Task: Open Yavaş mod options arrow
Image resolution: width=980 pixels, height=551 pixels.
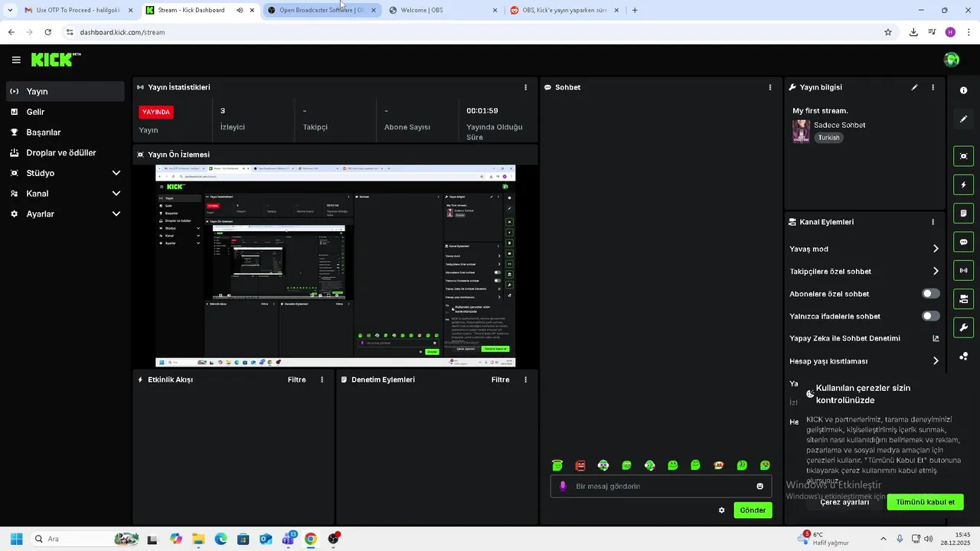Action: point(936,249)
